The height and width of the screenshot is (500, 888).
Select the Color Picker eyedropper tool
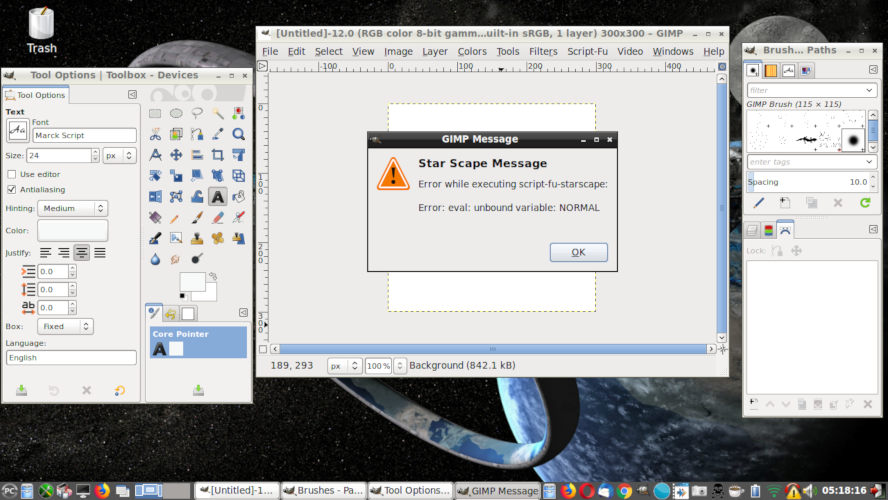(218, 134)
